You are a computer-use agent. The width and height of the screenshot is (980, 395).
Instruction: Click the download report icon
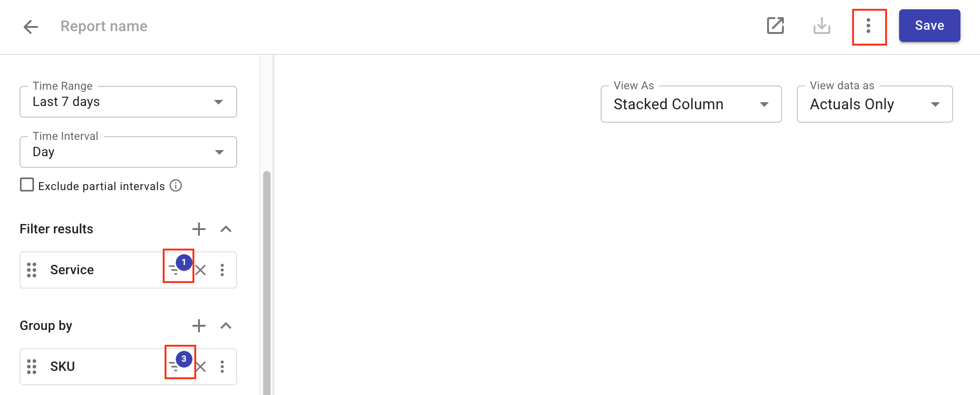pos(821,26)
